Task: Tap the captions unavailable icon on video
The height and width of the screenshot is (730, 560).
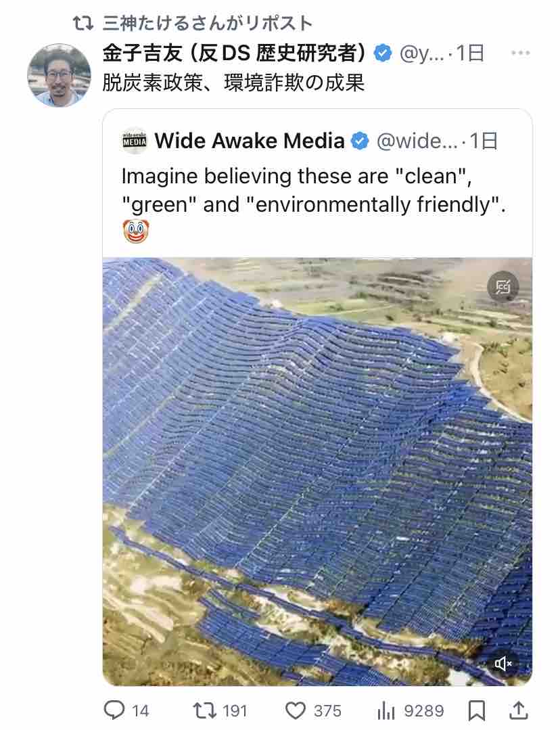Action: pos(503,287)
